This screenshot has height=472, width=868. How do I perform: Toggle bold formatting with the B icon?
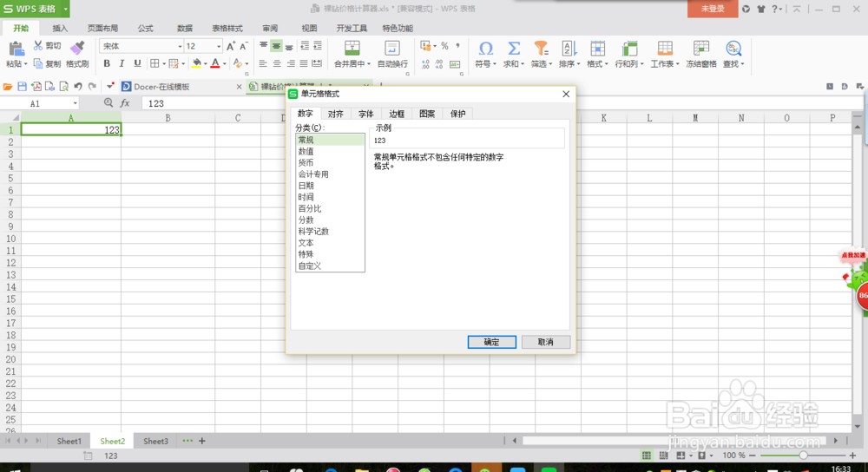click(x=107, y=63)
